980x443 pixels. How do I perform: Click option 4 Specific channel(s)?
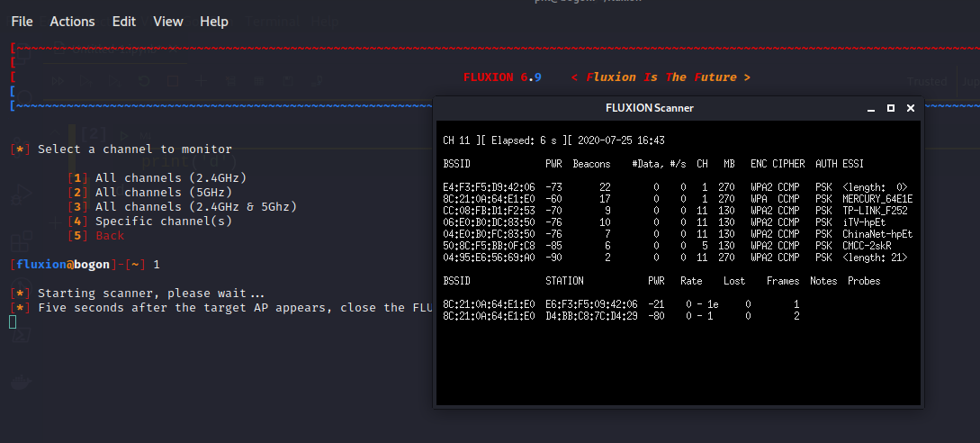[x=150, y=221]
